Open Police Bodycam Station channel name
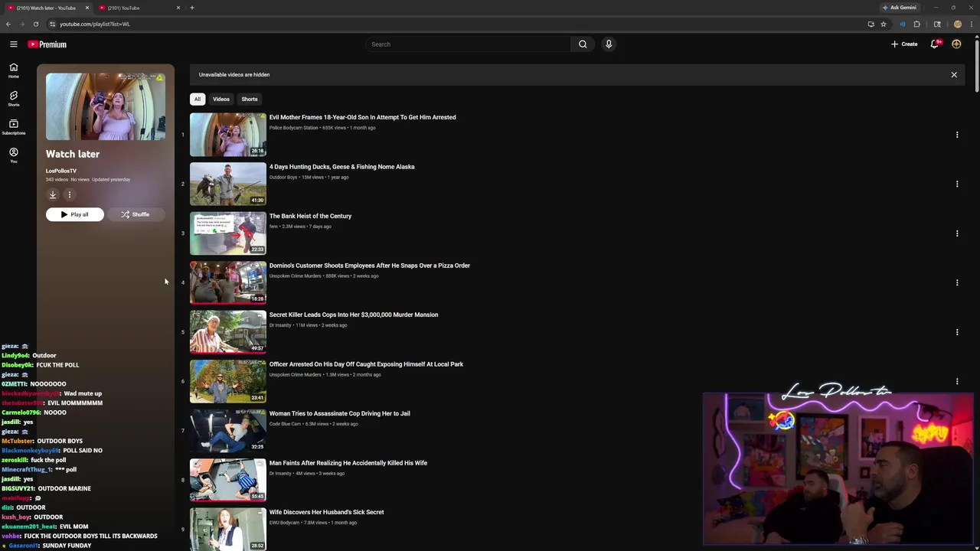The image size is (980, 551). coord(293,128)
